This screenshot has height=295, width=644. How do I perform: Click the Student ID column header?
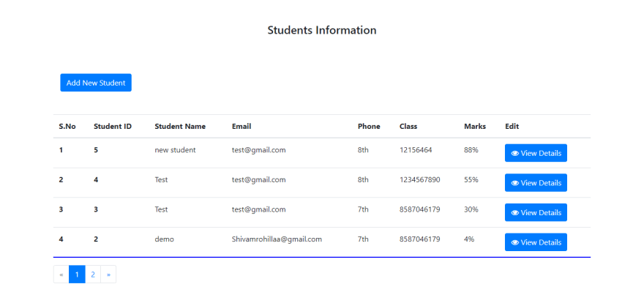tap(113, 127)
